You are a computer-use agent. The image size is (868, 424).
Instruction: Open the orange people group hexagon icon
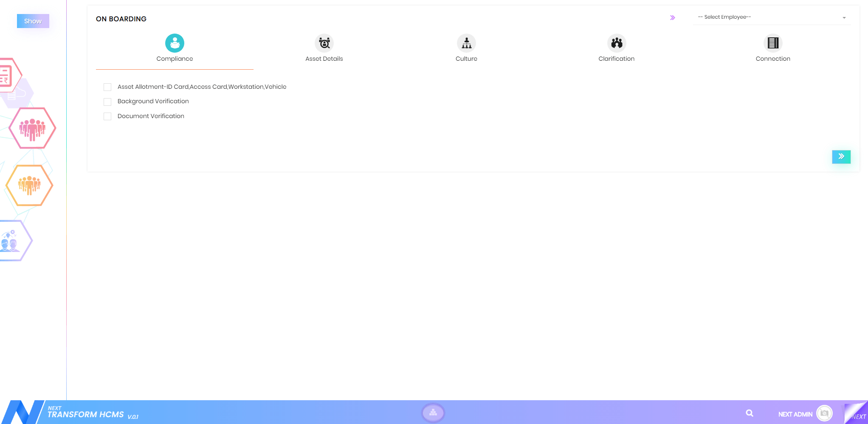pyautogui.click(x=29, y=185)
